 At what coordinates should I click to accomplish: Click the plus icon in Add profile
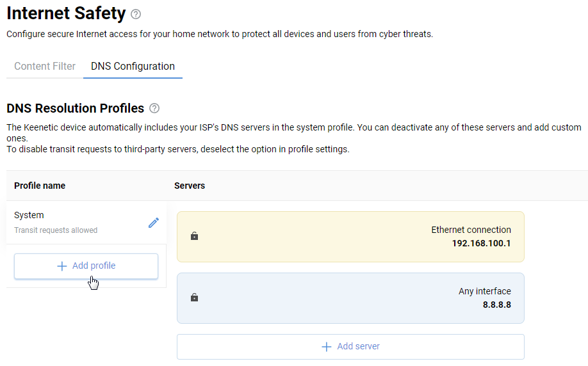[62, 266]
